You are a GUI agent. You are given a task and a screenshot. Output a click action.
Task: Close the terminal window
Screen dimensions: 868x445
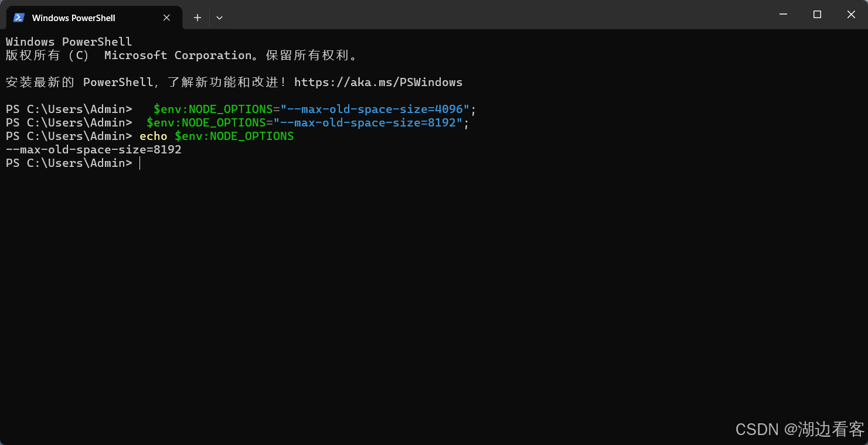[x=851, y=14]
